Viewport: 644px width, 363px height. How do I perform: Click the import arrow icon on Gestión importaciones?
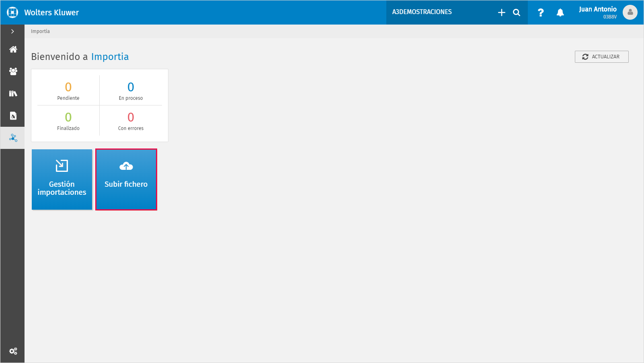click(62, 165)
